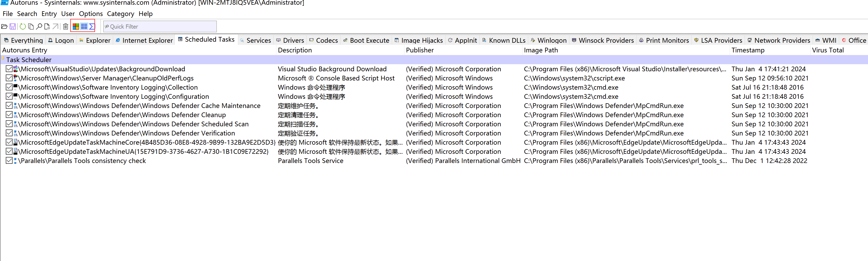Uncheck the Server Manager CleanupOldPerfLogs checkbox
Viewport: 868px width, 261px height.
(9, 78)
